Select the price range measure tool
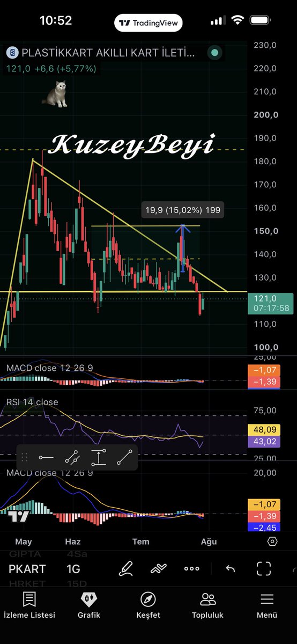This screenshot has height=644, width=297. click(x=98, y=458)
